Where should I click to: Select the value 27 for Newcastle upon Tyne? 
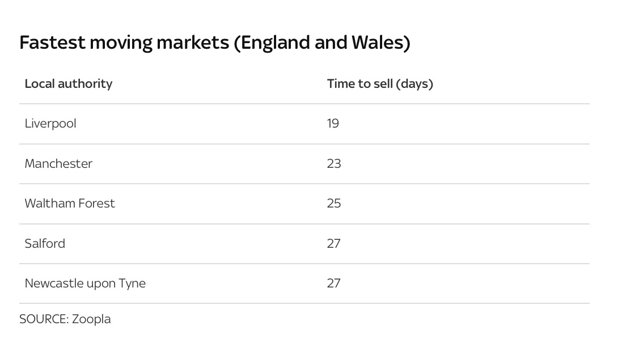(334, 283)
